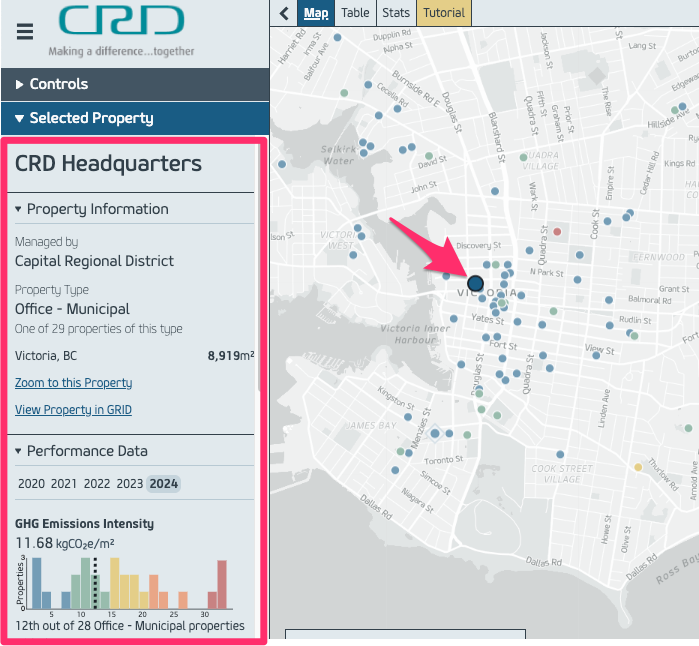This screenshot has height=646, width=699.
Task: Collapse the Selected Property panel
Action: (135, 118)
